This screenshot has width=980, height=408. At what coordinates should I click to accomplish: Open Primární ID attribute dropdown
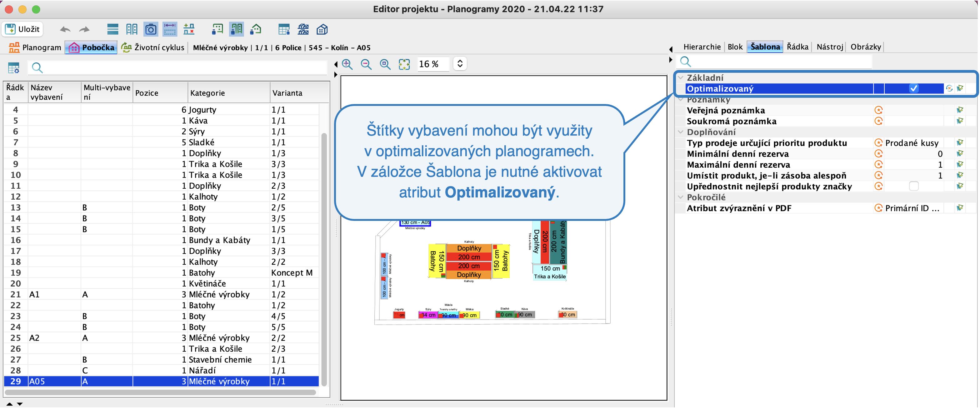[x=914, y=208]
